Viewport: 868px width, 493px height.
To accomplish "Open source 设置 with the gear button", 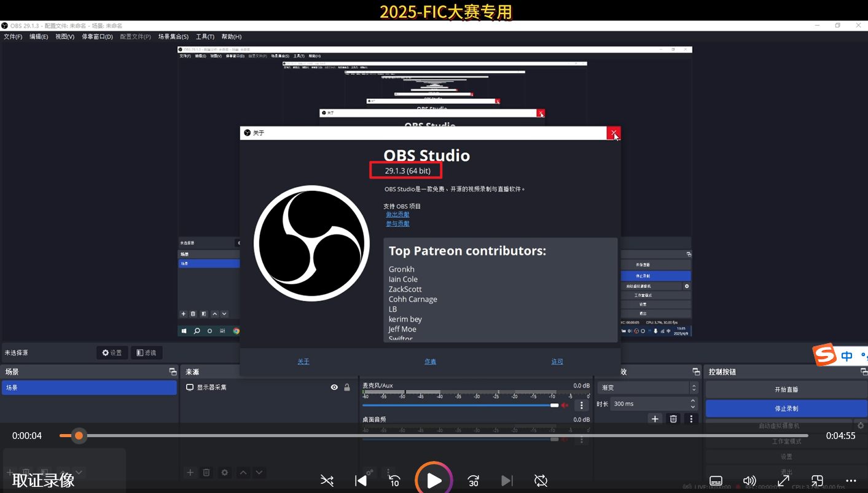I will [x=112, y=352].
